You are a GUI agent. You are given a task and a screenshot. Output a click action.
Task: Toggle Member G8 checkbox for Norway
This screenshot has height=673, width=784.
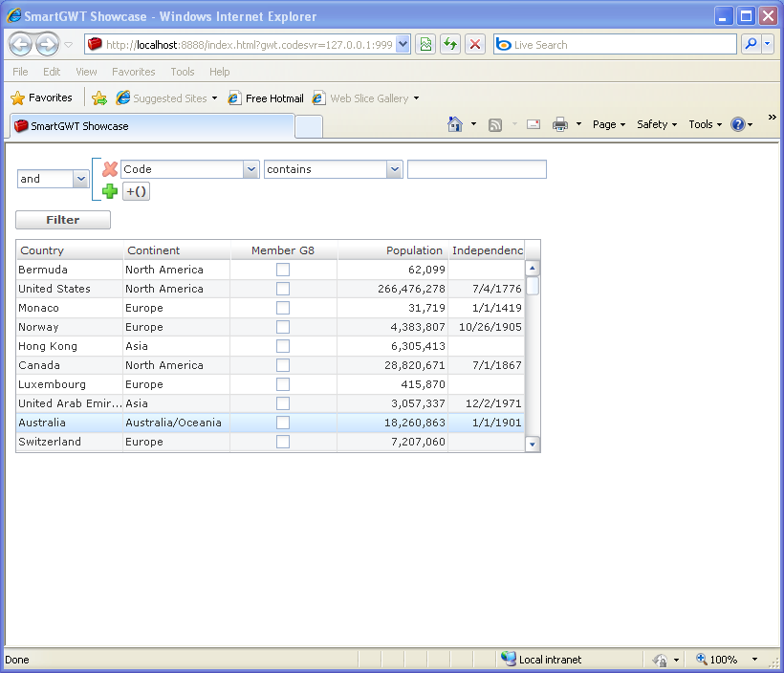point(283,327)
